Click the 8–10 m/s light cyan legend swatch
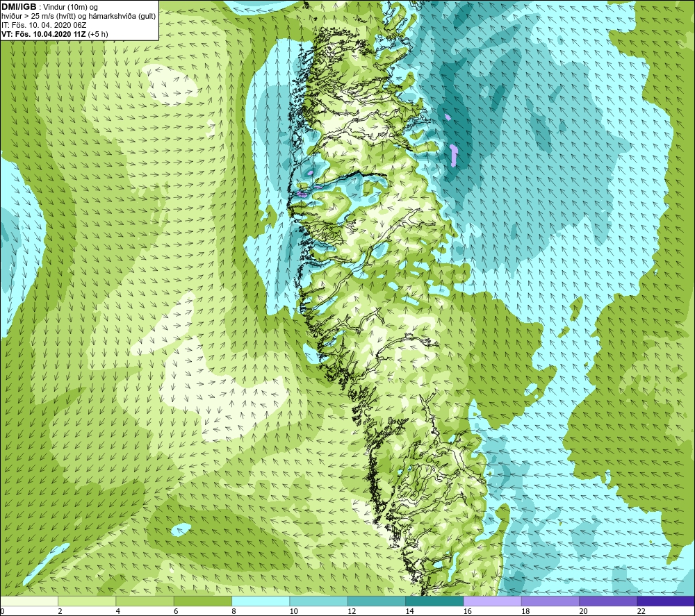Image resolution: width=695 pixels, height=616 pixels. (x=261, y=601)
